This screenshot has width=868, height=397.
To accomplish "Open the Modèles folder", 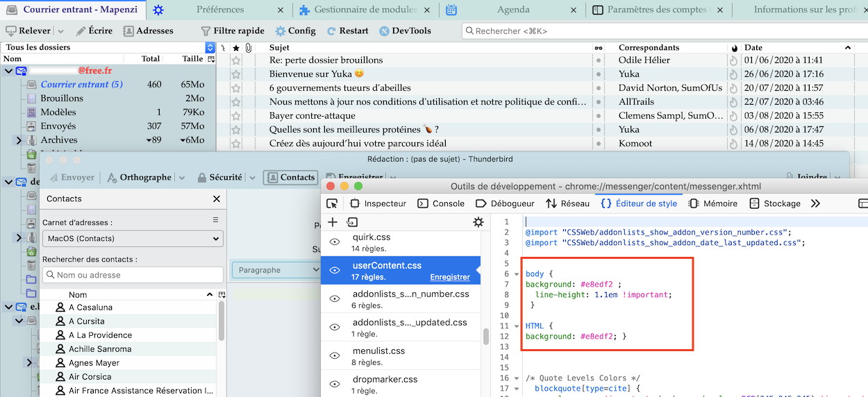I will 58,112.
